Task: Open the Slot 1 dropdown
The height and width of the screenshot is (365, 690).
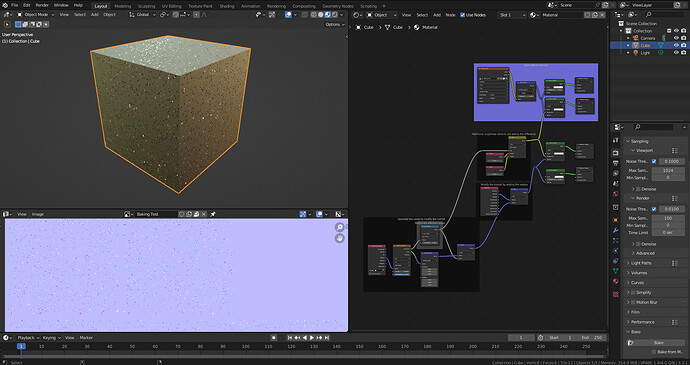Action: 512,15
